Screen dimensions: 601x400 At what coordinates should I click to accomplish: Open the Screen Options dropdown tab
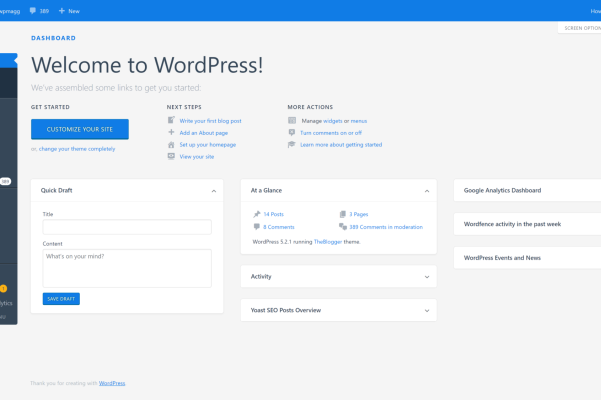tap(580, 28)
